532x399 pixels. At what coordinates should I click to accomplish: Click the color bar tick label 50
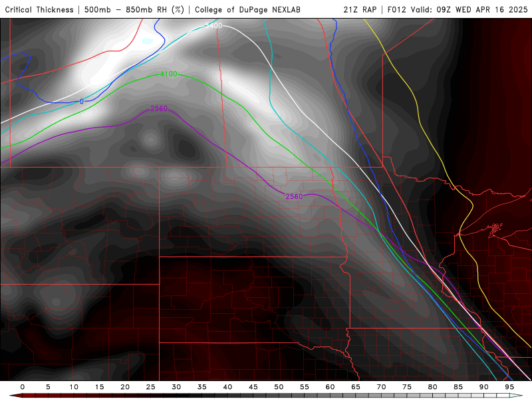coord(279,387)
